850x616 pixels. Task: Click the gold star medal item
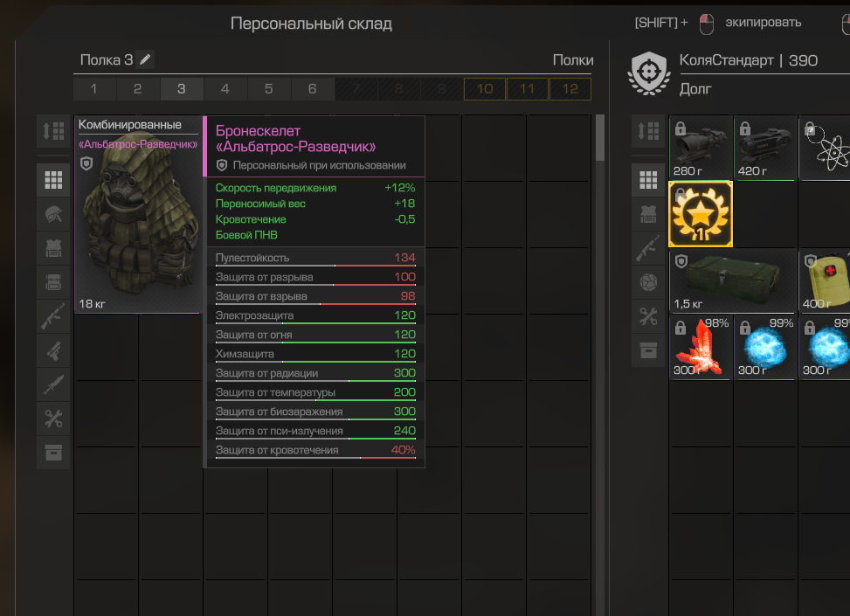[701, 214]
